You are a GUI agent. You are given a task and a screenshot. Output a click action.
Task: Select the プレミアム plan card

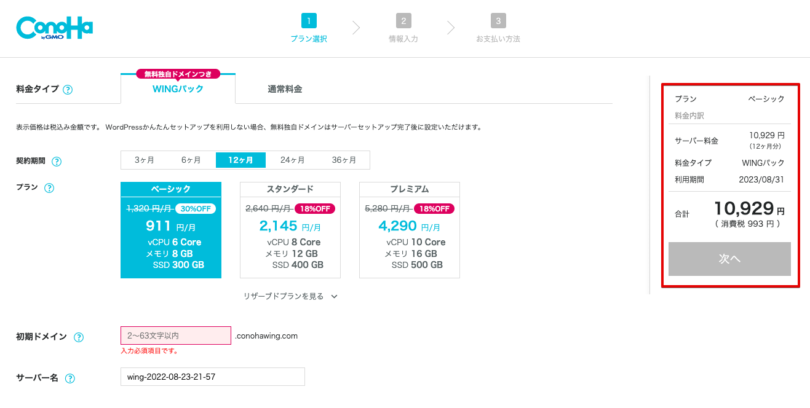(x=409, y=230)
